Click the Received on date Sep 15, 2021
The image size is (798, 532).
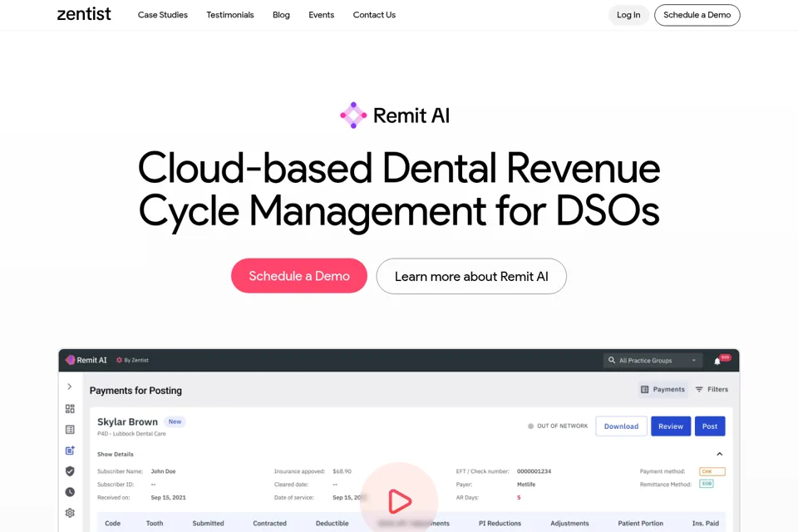169,498
